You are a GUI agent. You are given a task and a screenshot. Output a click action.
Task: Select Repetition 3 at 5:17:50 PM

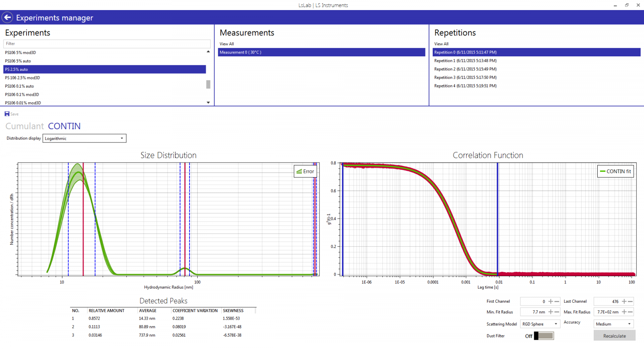pos(537,78)
